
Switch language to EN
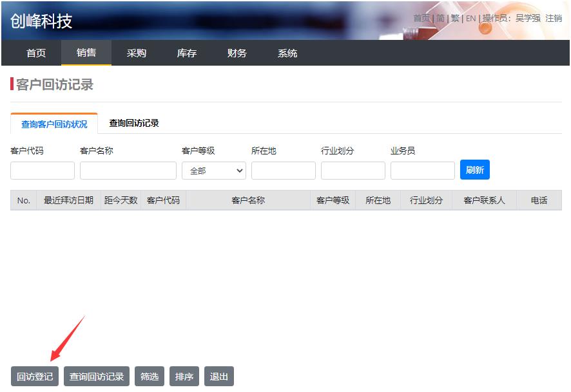[x=471, y=18]
